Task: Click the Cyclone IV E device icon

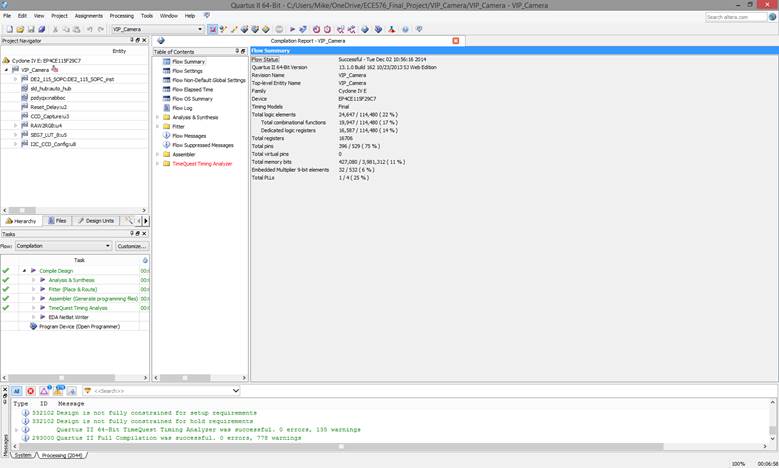Action: coord(6,61)
